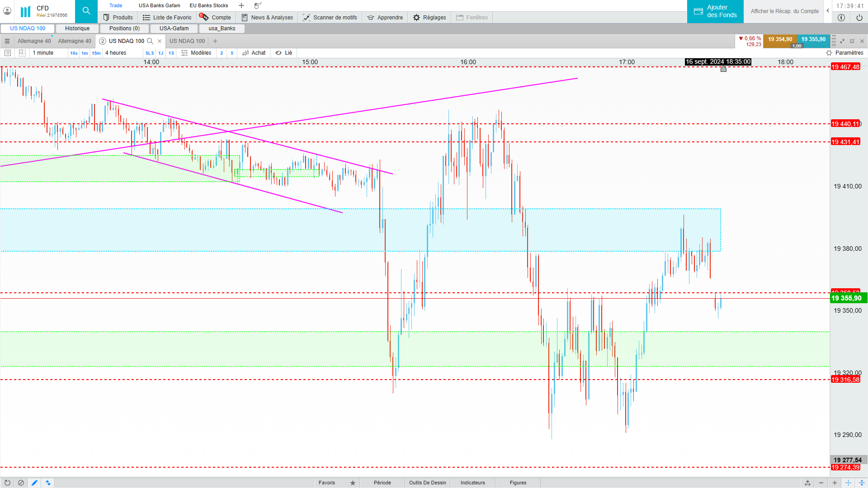
Task: Click the magnifier search icon in header
Action: [86, 11]
